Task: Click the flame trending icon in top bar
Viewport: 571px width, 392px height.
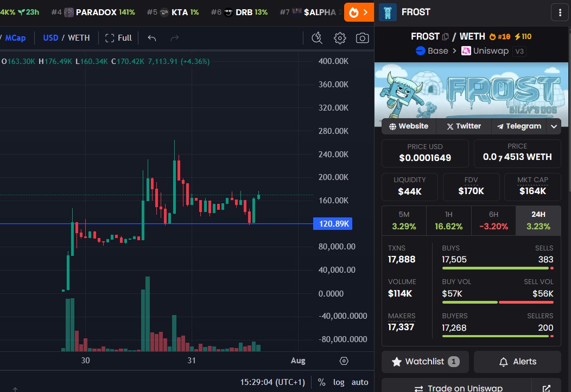Action: (356, 12)
